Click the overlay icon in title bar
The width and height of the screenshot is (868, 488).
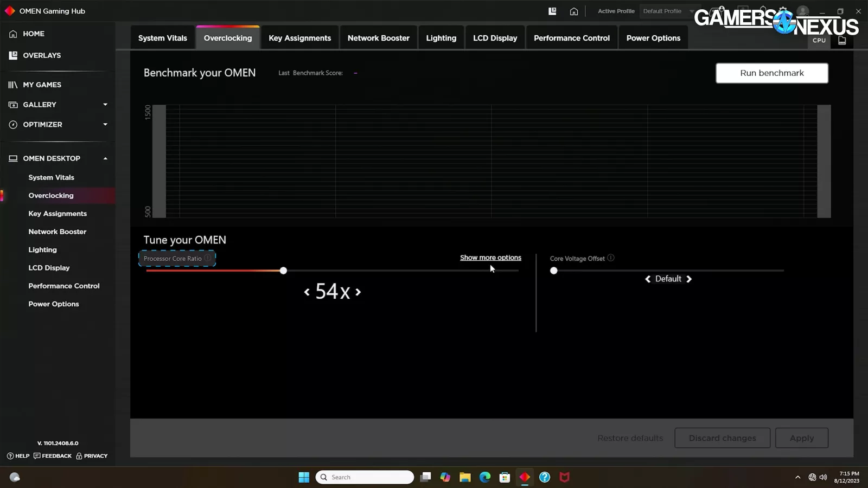(x=552, y=11)
